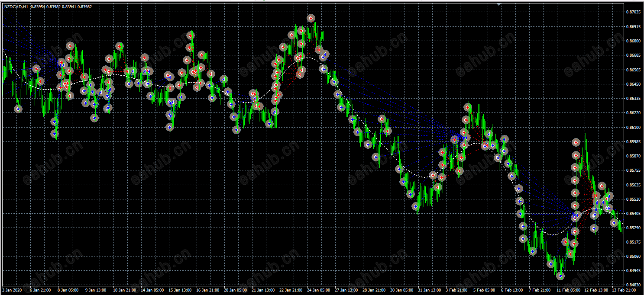Click the 6 Feb 13:00 time label

point(512,290)
